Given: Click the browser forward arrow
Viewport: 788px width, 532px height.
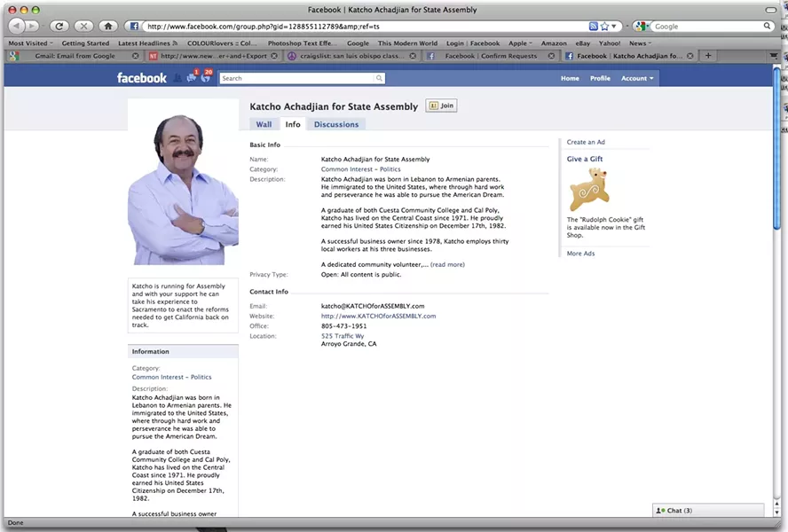Looking at the screenshot, I should 32,26.
